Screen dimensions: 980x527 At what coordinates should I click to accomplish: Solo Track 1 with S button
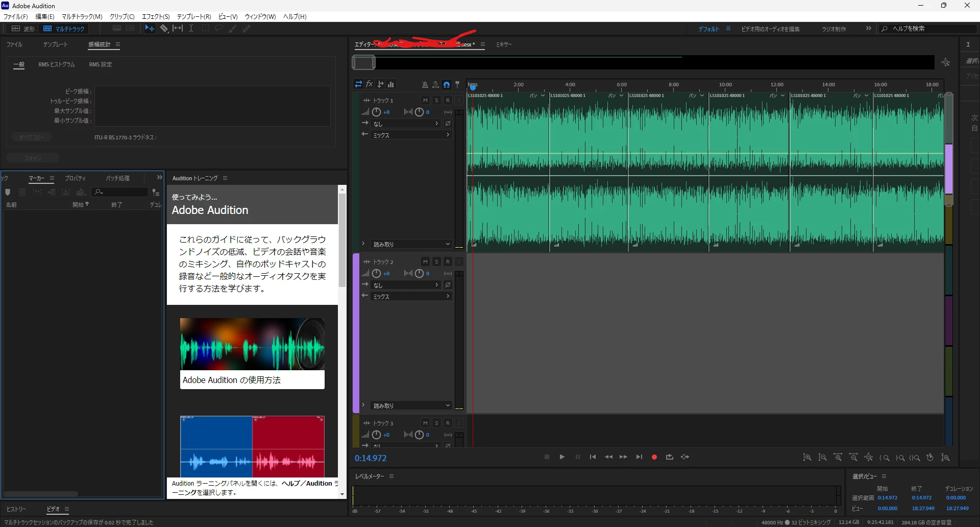click(436, 101)
